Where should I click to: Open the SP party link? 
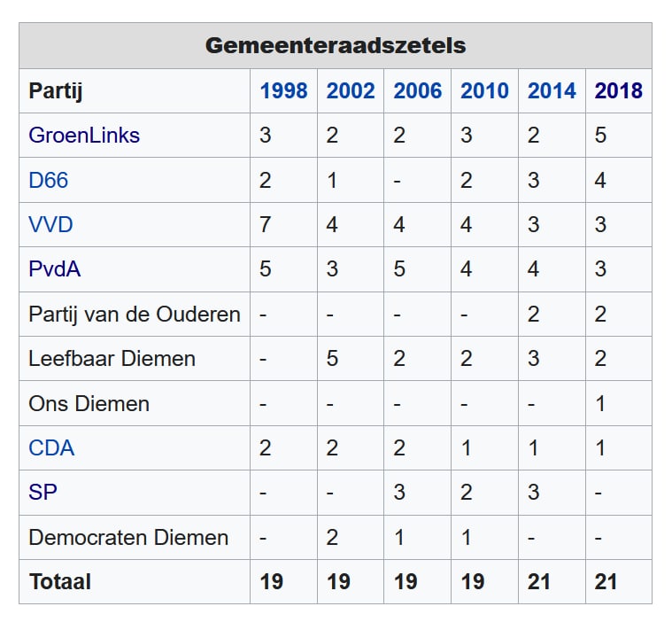coord(42,493)
